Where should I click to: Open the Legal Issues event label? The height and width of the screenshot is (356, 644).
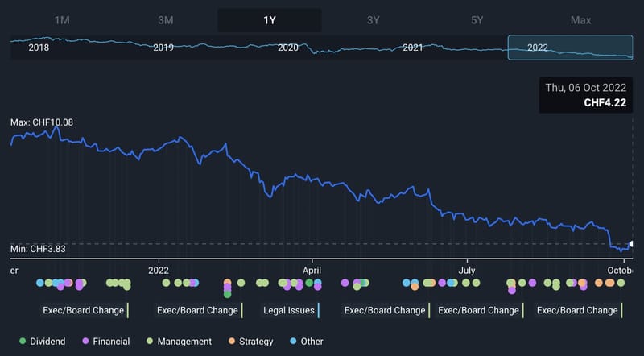(291, 310)
